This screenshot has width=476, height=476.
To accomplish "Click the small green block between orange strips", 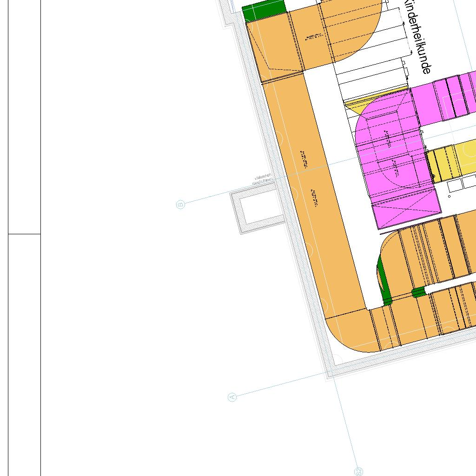I will pos(418,292).
